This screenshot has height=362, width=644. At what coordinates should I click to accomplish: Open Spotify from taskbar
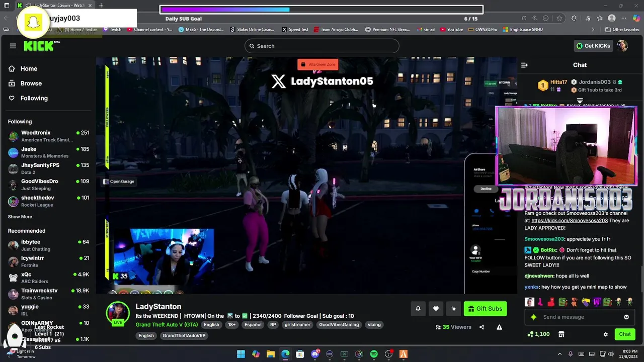(374, 354)
